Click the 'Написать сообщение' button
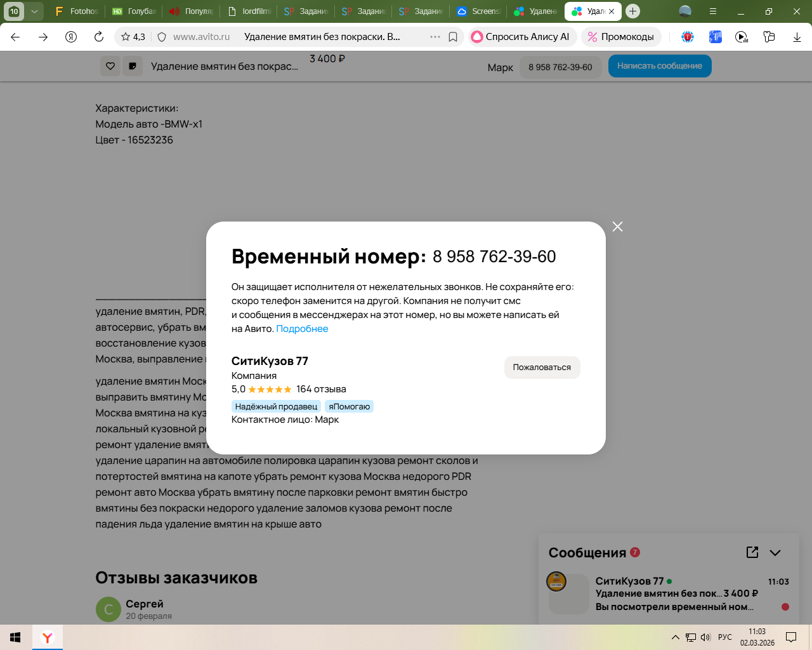 (660, 66)
